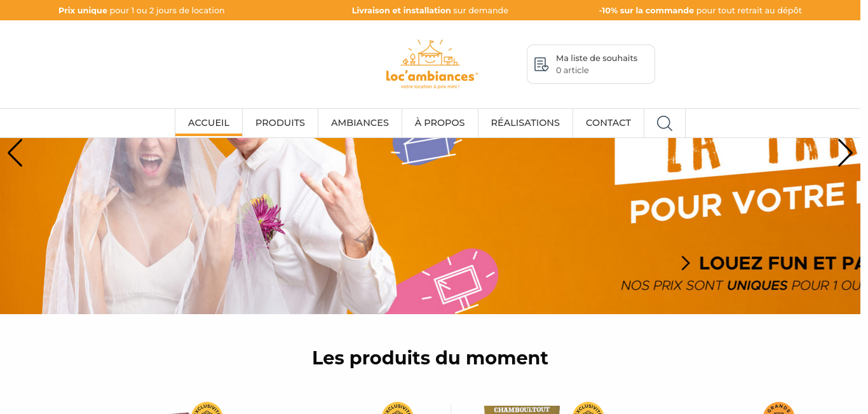Viewport: 868px width, 414px height.
Task: Click the Exclusivité badge on first product
Action: 207,408
